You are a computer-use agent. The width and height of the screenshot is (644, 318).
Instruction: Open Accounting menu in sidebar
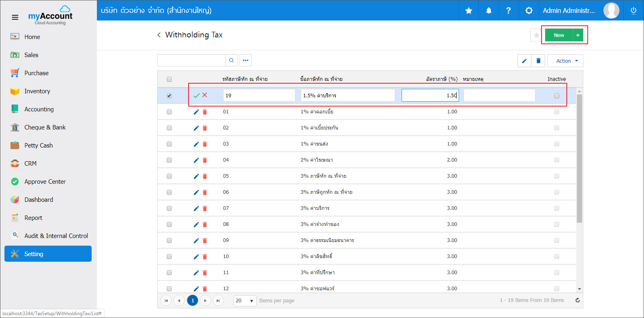tap(48, 109)
